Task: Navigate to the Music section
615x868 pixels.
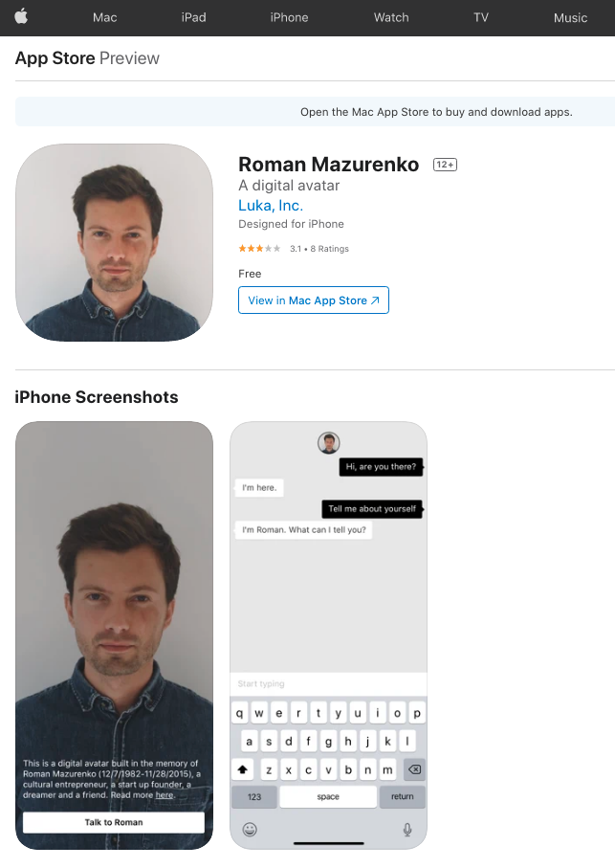Action: 570,17
